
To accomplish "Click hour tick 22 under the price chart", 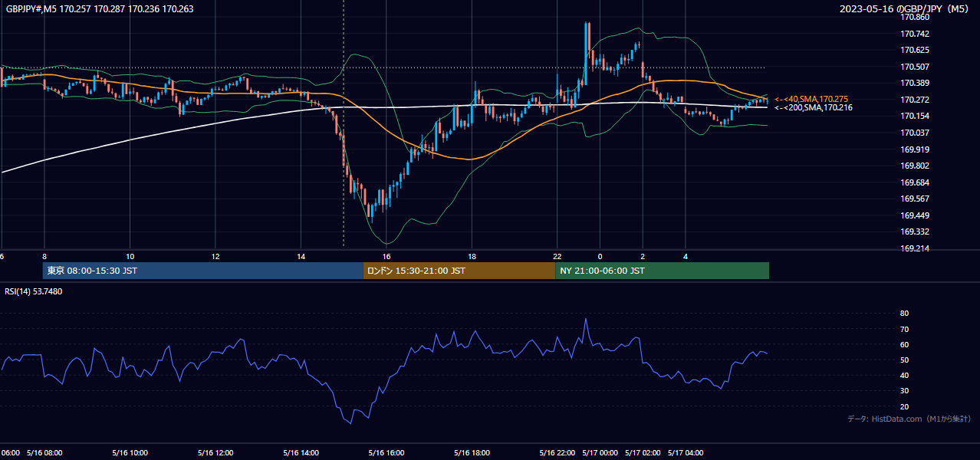I will click(557, 256).
